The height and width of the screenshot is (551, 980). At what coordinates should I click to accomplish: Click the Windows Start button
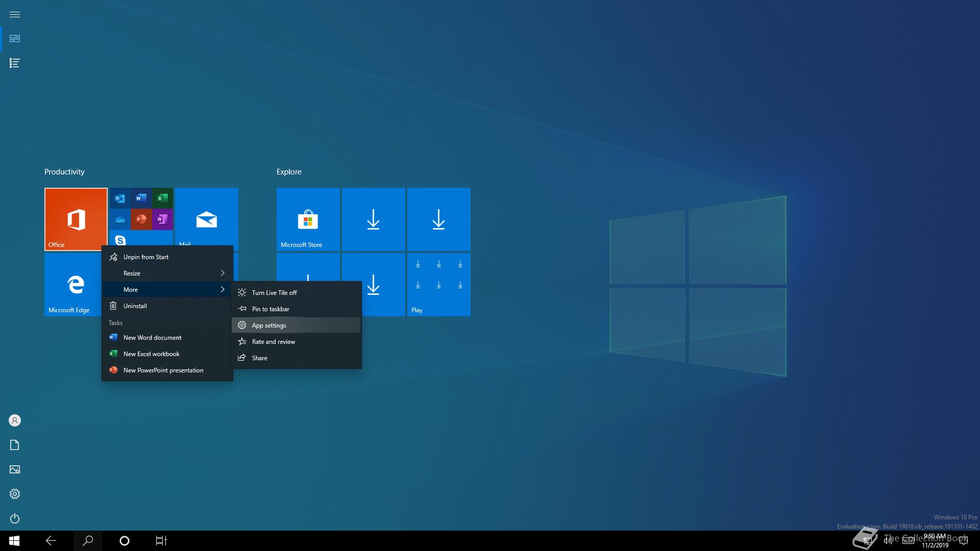(14, 541)
